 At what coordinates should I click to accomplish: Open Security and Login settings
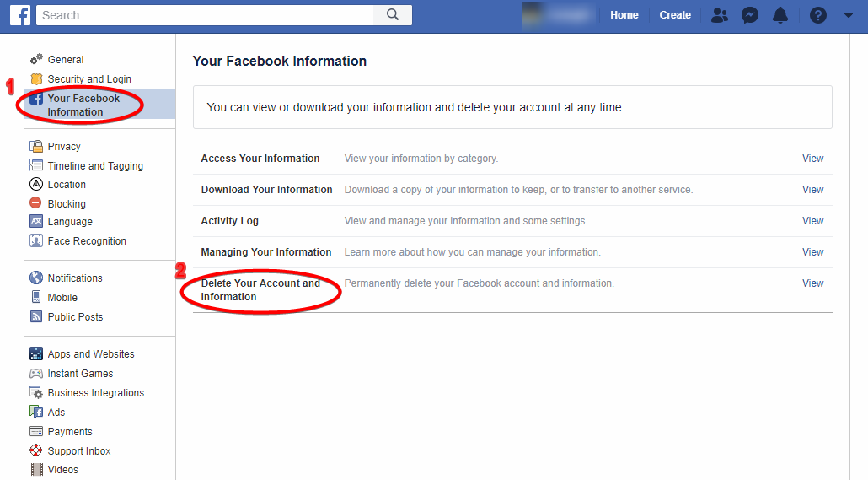[88, 79]
